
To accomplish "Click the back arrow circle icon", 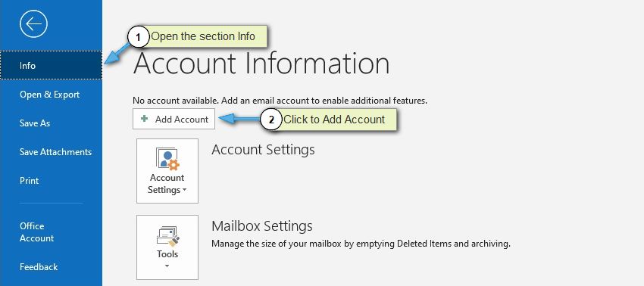I will 33,23.
